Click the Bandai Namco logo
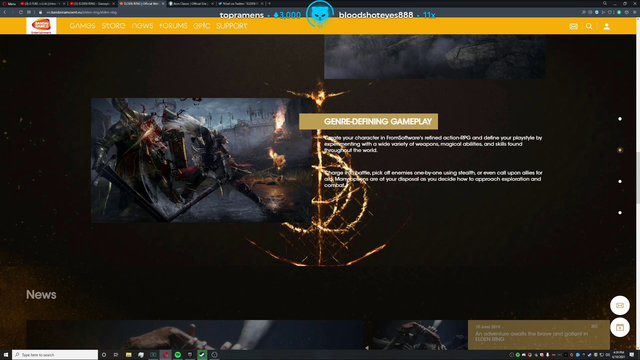 [x=41, y=26]
